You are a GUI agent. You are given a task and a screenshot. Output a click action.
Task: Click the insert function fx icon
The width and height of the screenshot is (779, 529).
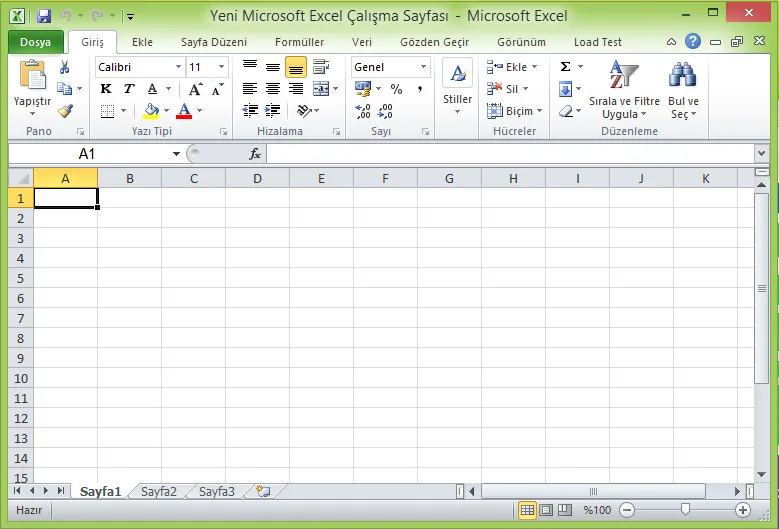[255, 154]
